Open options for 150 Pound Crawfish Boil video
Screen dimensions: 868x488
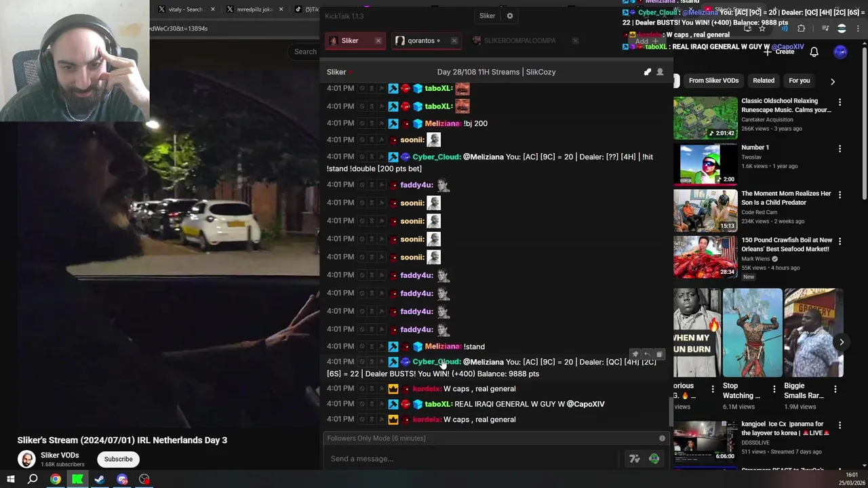pyautogui.click(x=840, y=241)
